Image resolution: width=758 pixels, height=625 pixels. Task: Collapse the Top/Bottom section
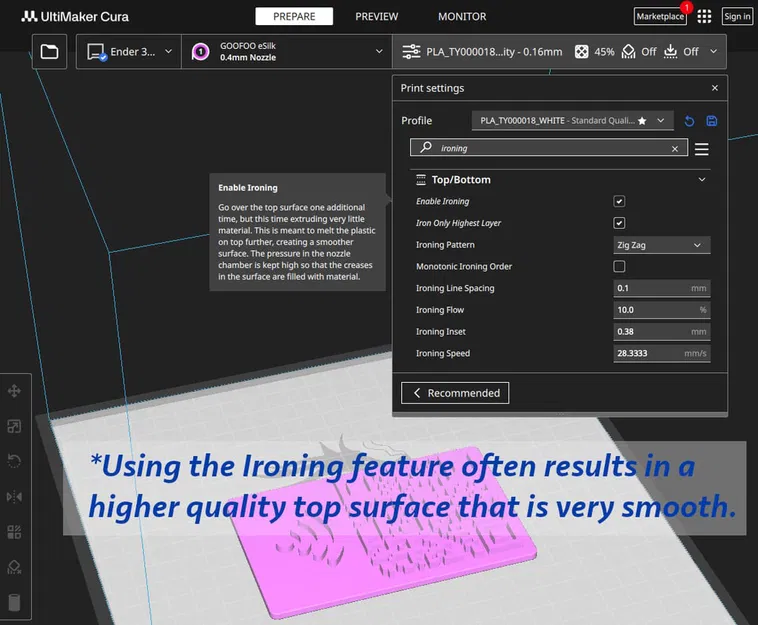click(x=701, y=180)
